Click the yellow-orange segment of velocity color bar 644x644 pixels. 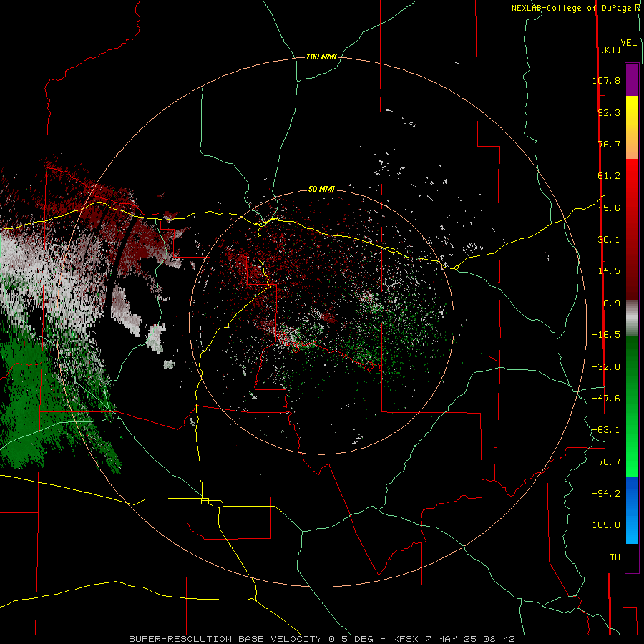[x=632, y=127]
